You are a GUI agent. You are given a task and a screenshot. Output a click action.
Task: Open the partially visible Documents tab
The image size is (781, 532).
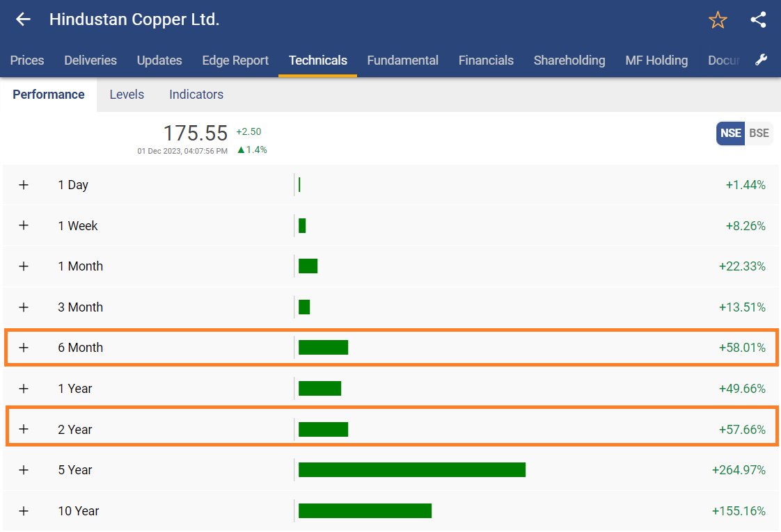point(724,61)
